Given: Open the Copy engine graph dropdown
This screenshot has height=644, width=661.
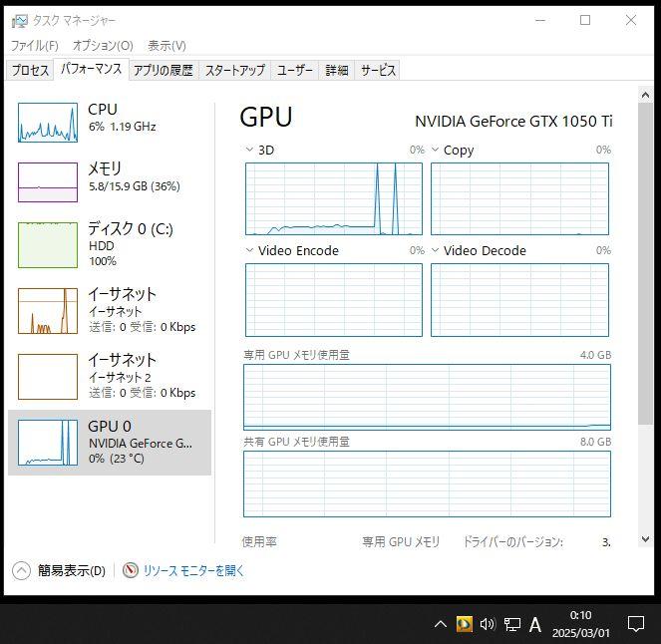Looking at the screenshot, I should click(x=436, y=150).
